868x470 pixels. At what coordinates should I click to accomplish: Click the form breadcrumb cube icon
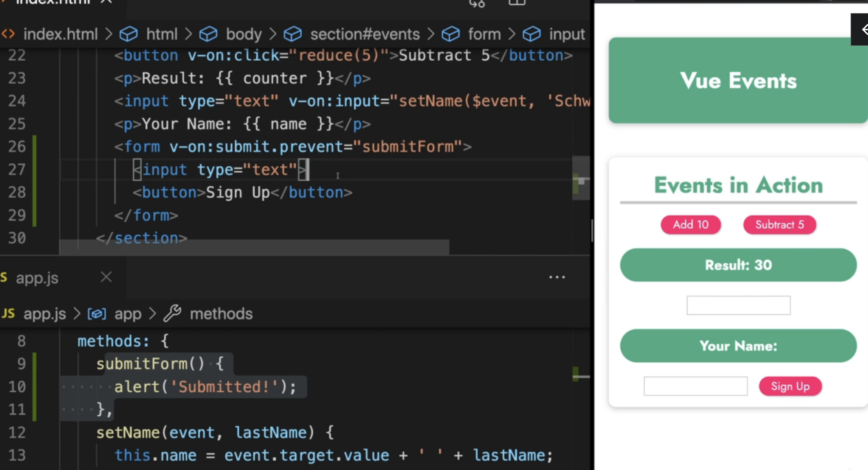click(x=451, y=34)
